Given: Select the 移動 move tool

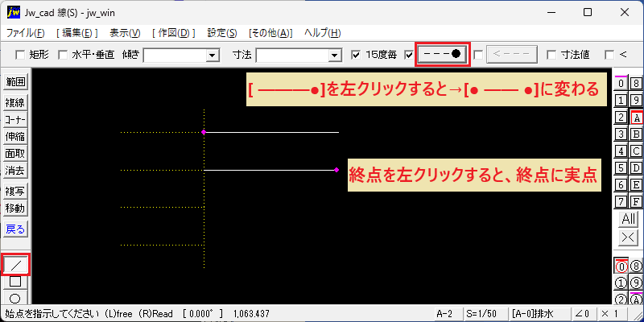Looking at the screenshot, I should click(x=15, y=208).
